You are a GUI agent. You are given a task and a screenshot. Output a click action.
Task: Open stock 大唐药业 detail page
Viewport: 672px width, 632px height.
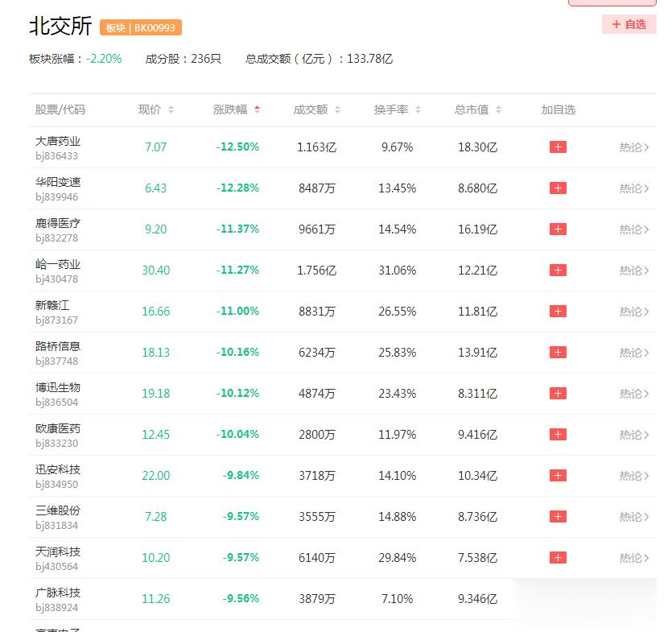click(58, 141)
